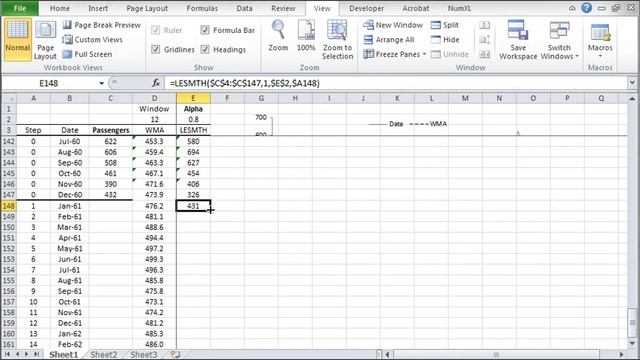640x360 pixels.
Task: Click the Name Box showing E148
Action: [x=49, y=83]
